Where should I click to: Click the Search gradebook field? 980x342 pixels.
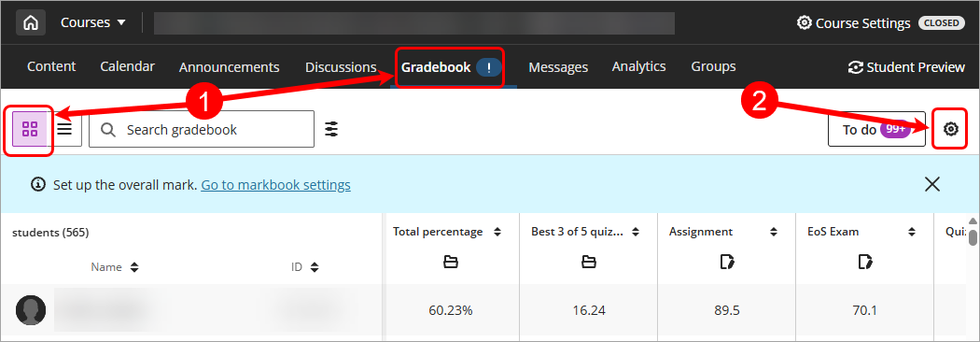tap(202, 130)
